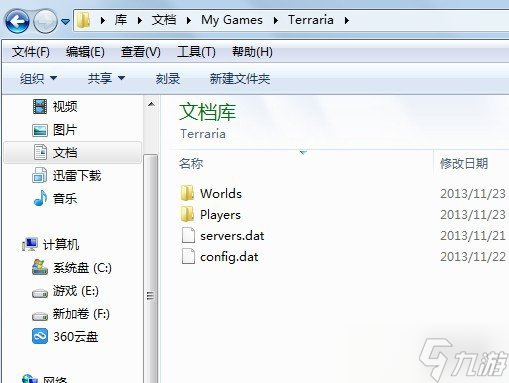This screenshot has height=383, width=509.
Task: Select the Worlds folder name
Action: 221,194
